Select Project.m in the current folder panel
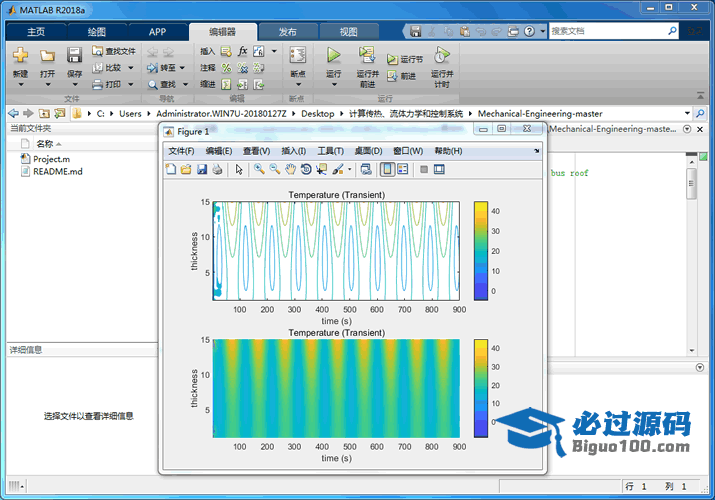Screen dimensions: 715x500 pos(50,159)
